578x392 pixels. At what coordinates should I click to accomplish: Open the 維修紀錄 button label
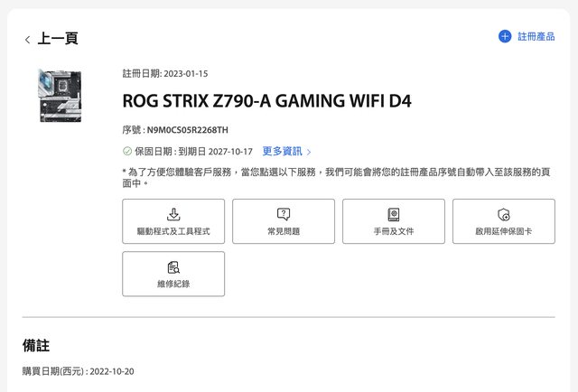pos(173,284)
